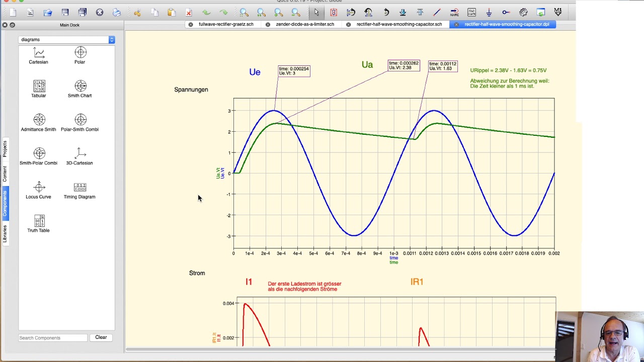This screenshot has height=362, width=644.
Task: Select the set marker M1 tool
Action: [558, 13]
